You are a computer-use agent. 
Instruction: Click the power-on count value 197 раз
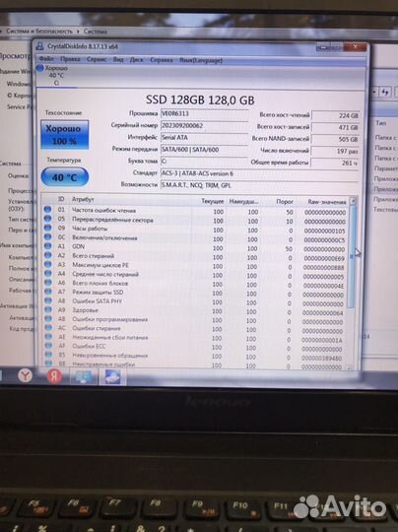(x=335, y=152)
